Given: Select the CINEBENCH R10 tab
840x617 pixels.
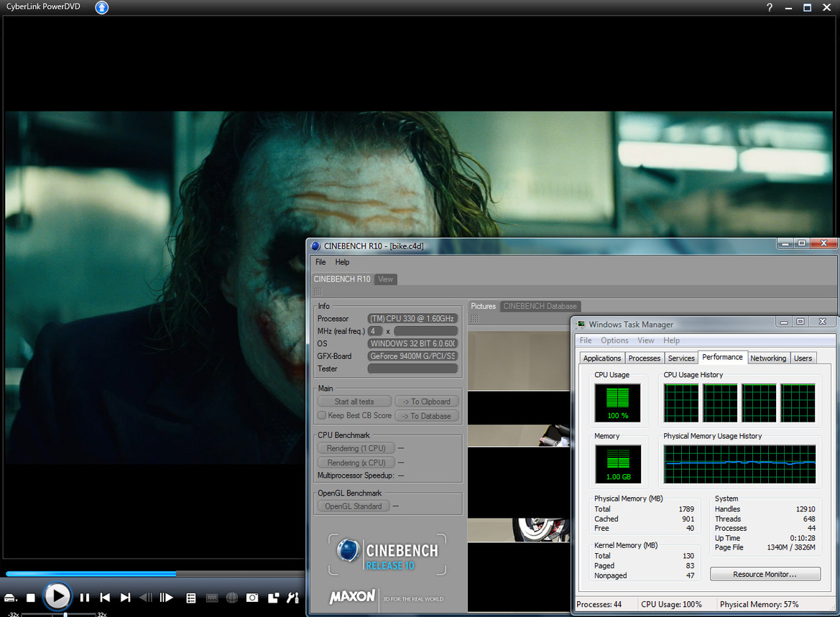Looking at the screenshot, I should click(x=342, y=279).
